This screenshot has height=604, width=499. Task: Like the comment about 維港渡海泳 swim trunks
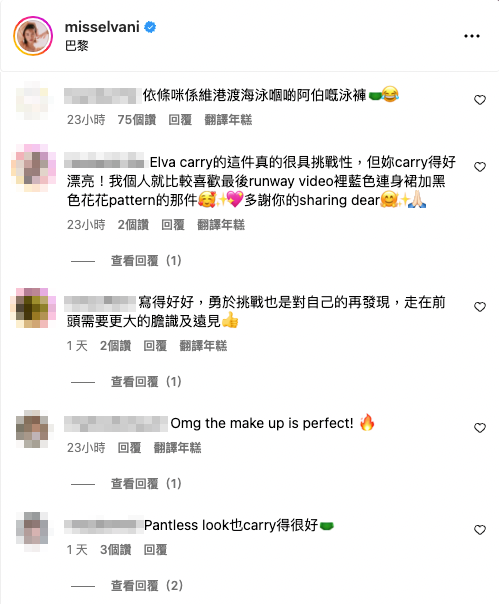click(x=480, y=100)
